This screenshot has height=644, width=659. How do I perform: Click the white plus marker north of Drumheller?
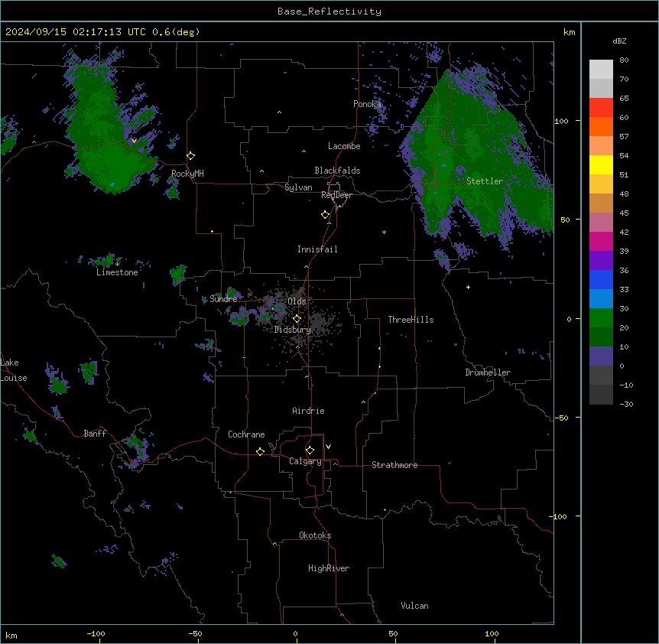click(x=468, y=287)
